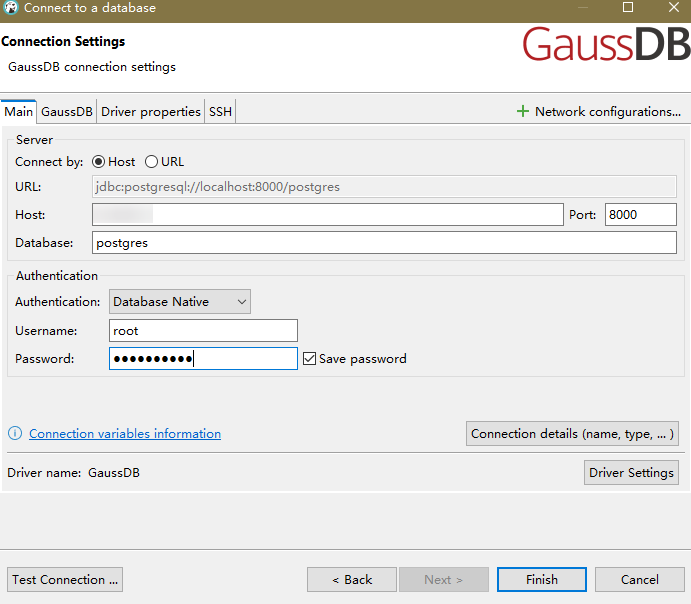Image resolution: width=691 pixels, height=604 pixels.
Task: Click the Database field containing postgres
Action: [x=384, y=243]
